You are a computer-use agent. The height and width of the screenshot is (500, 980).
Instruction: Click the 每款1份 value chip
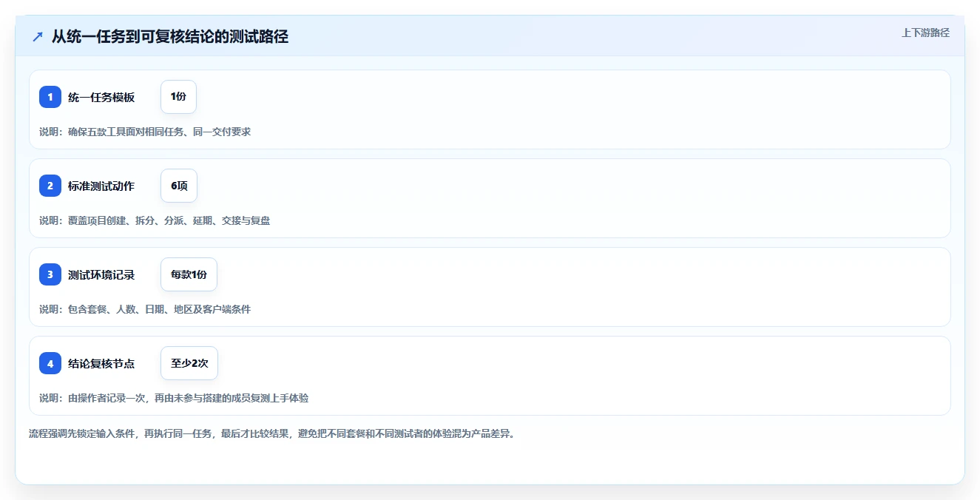189,274
